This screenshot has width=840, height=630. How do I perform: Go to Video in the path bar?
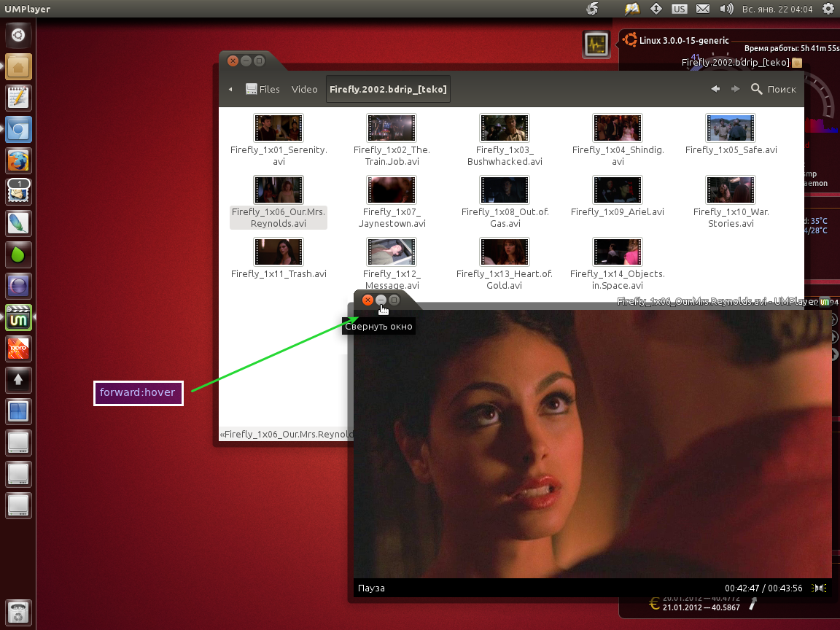[304, 89]
